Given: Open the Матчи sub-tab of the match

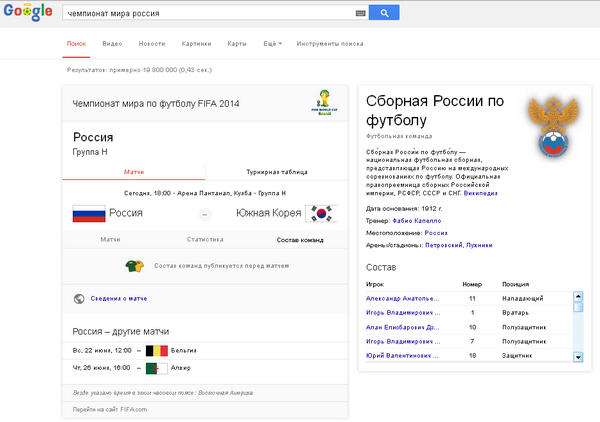Looking at the screenshot, I should (x=110, y=240).
